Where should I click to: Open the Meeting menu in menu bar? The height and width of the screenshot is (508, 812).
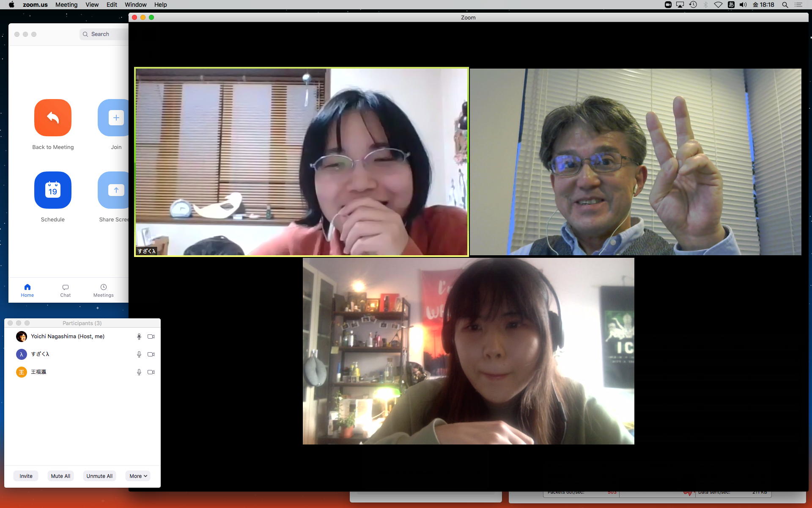click(x=66, y=5)
